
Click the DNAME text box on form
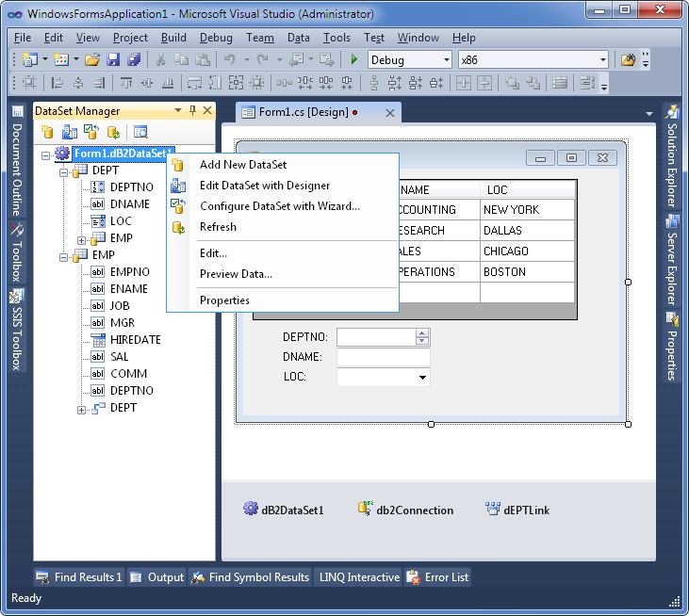[x=384, y=357]
